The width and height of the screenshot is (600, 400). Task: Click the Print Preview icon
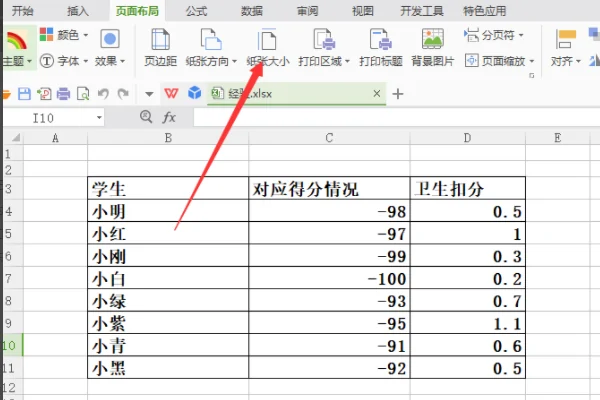click(x=83, y=94)
